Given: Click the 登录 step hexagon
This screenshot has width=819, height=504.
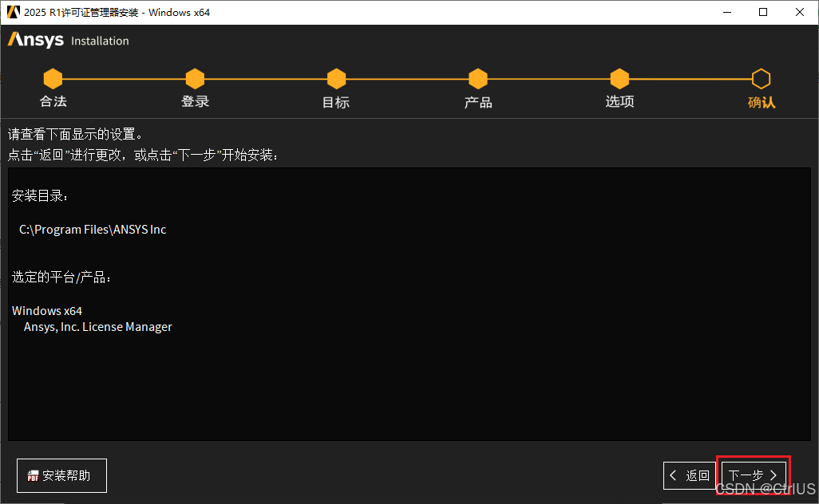Looking at the screenshot, I should pos(195,79).
